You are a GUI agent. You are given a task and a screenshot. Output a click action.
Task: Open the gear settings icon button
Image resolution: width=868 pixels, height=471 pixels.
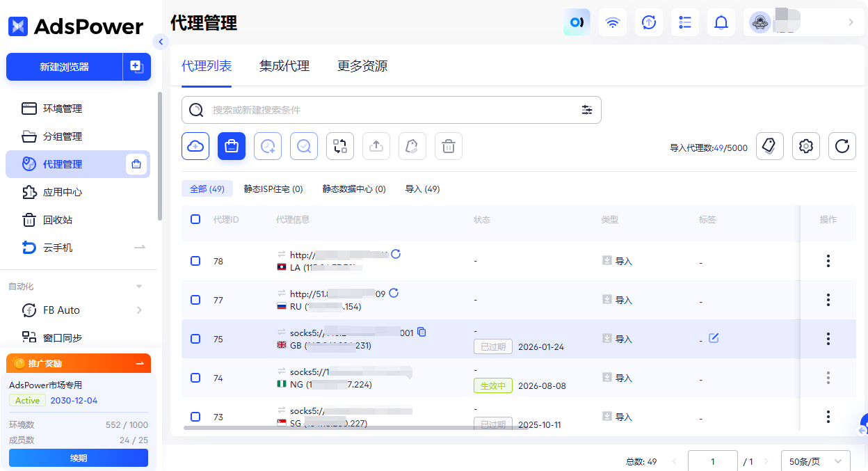point(806,146)
